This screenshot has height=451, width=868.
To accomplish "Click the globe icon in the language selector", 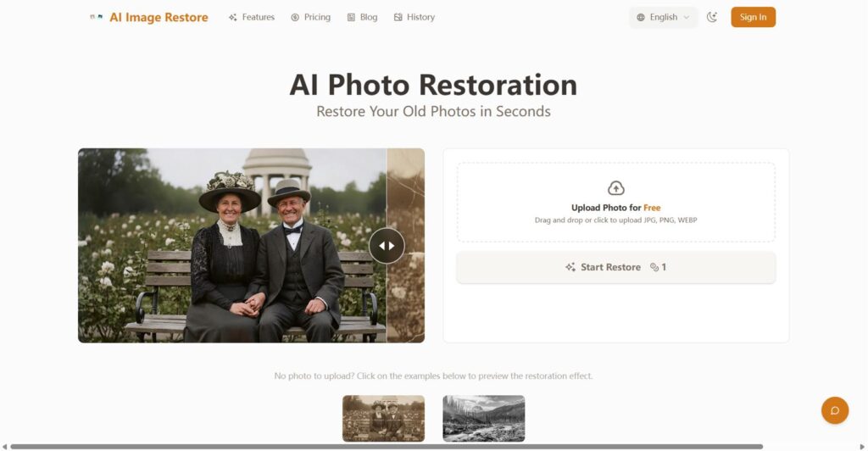I will [641, 17].
